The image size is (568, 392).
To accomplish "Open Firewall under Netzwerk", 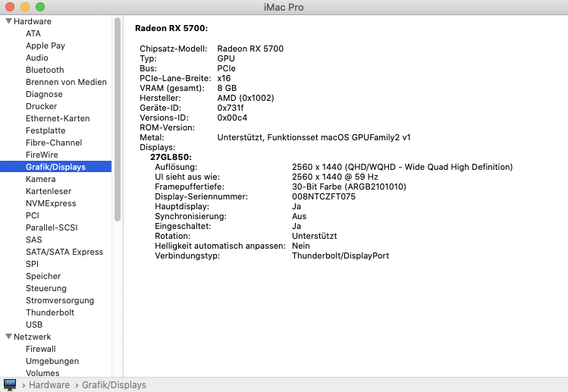I will (x=41, y=349).
